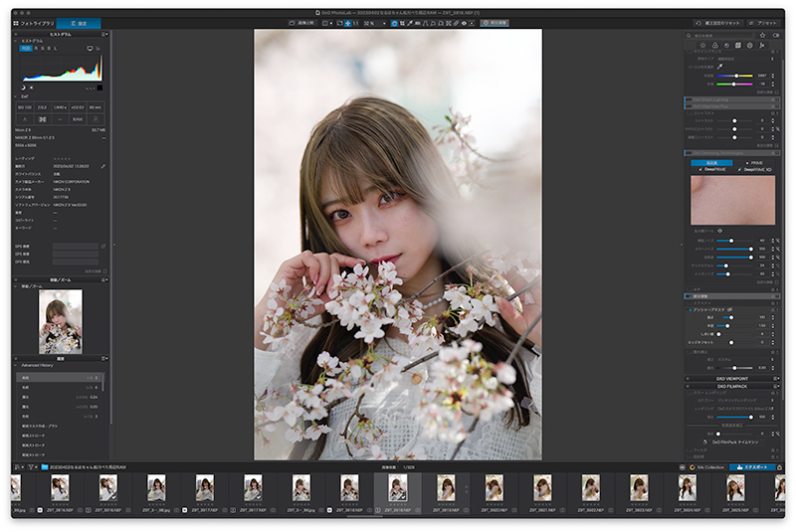Screen dimensions: 796x532
Task: Show RGB histogram channel
Action: [26, 48]
